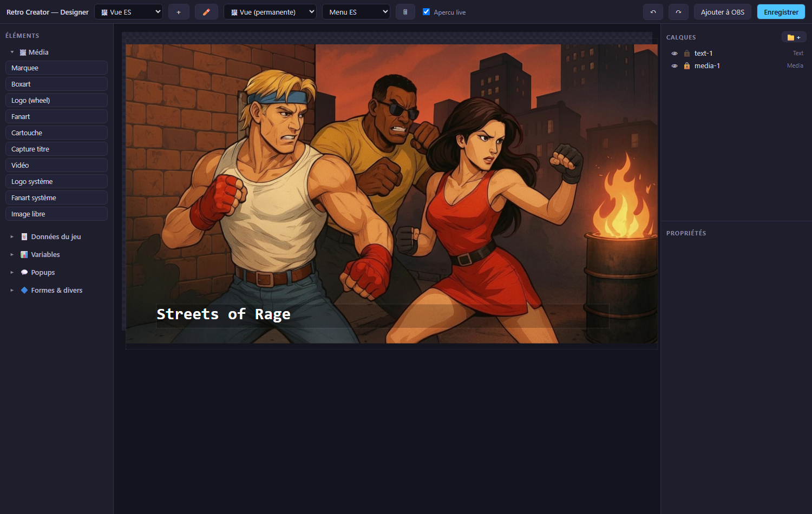Click the plus button to add a view

pos(179,12)
